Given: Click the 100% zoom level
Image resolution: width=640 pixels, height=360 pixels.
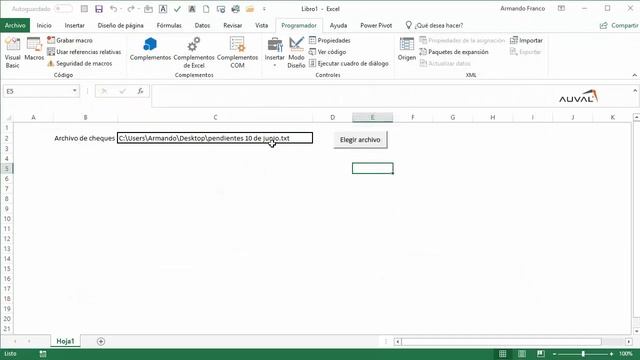Looking at the screenshot, I should point(626,354).
